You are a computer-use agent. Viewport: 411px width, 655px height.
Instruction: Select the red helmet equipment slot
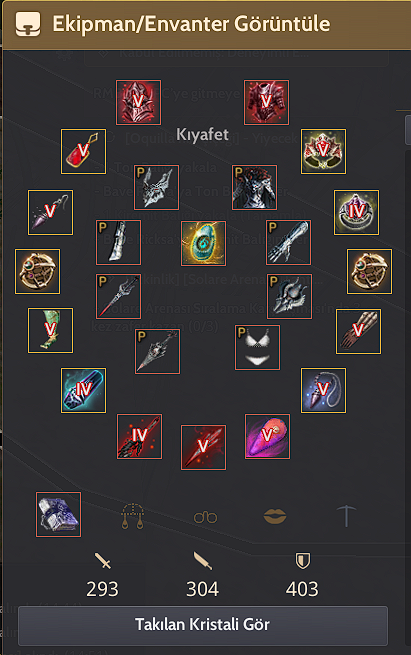point(138,102)
